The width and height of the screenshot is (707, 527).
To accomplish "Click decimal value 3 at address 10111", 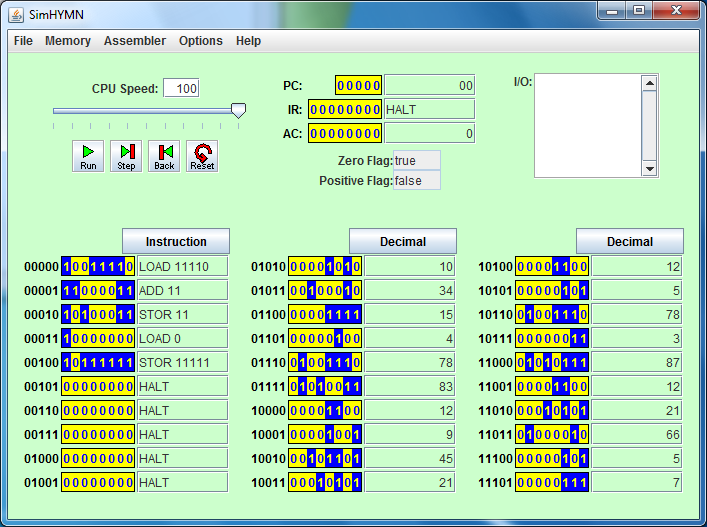I will click(637, 339).
